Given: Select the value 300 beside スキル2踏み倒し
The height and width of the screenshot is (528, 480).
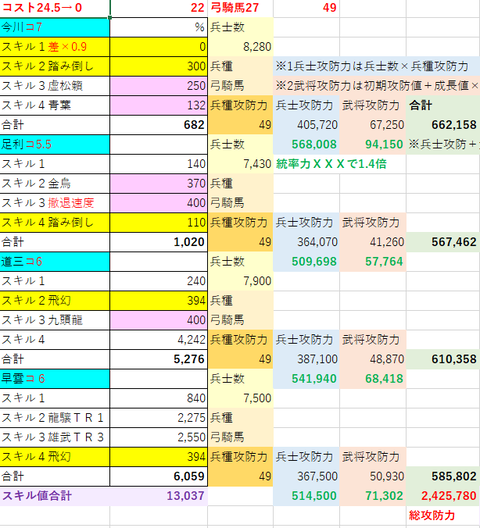Looking at the screenshot, I should point(159,66).
